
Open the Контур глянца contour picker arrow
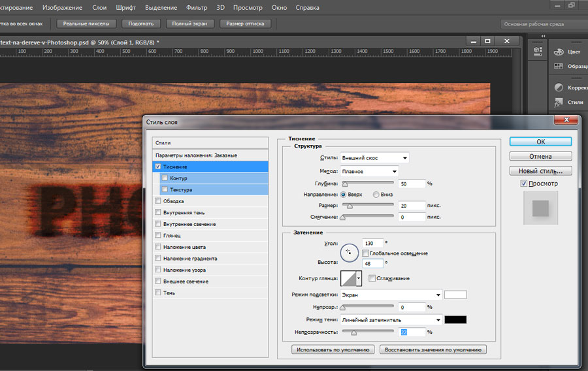[x=359, y=278]
